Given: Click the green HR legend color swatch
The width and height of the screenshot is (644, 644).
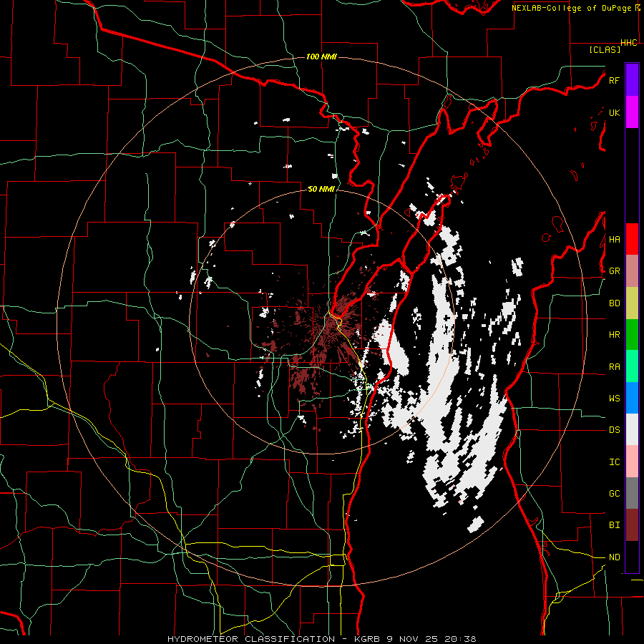Looking at the screenshot, I should point(632,334).
